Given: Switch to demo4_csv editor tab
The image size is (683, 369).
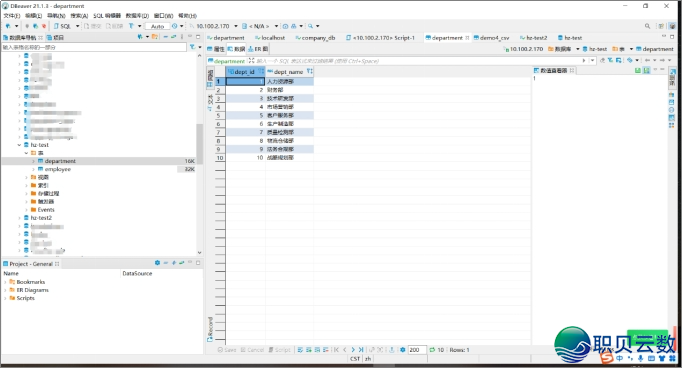Looking at the screenshot, I should [491, 38].
